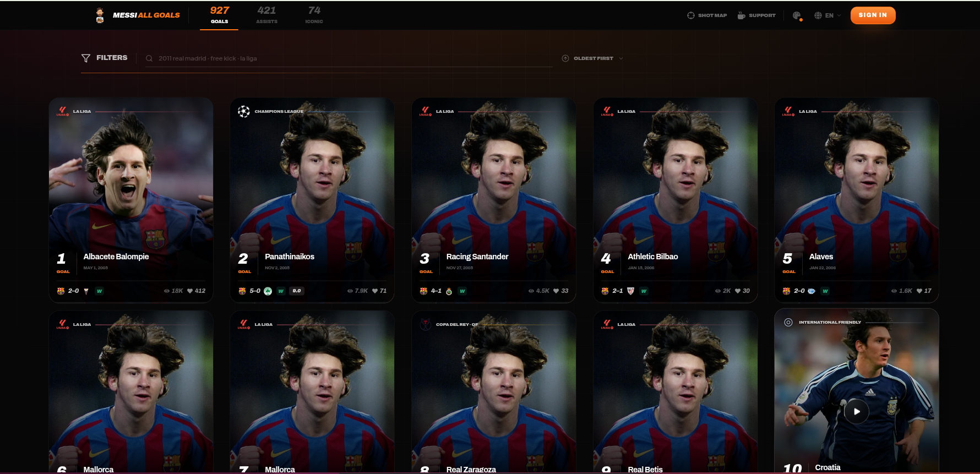The image size is (980, 474).
Task: Click the sort direction arrow icon
Action: (x=565, y=58)
